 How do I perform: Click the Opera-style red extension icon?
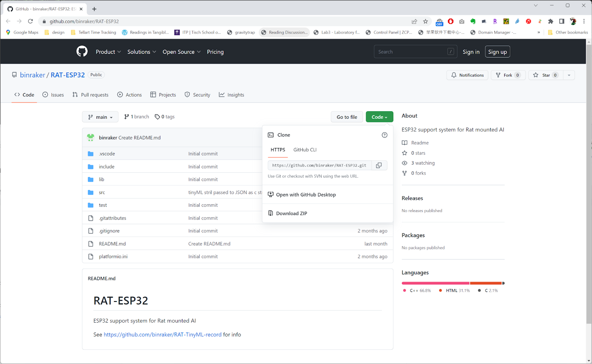pos(451,21)
